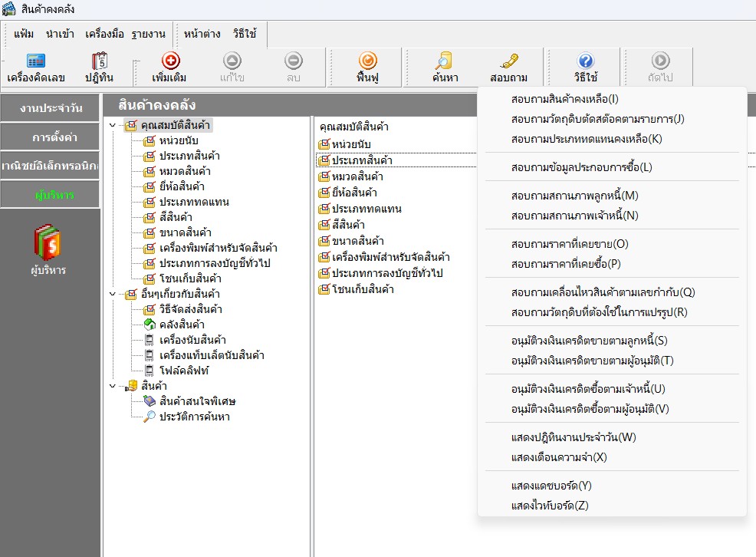Choose สอบถามสถานภาพลูกหนี้(M) menu entry
This screenshot has width=756, height=557.
pyautogui.click(x=612, y=196)
